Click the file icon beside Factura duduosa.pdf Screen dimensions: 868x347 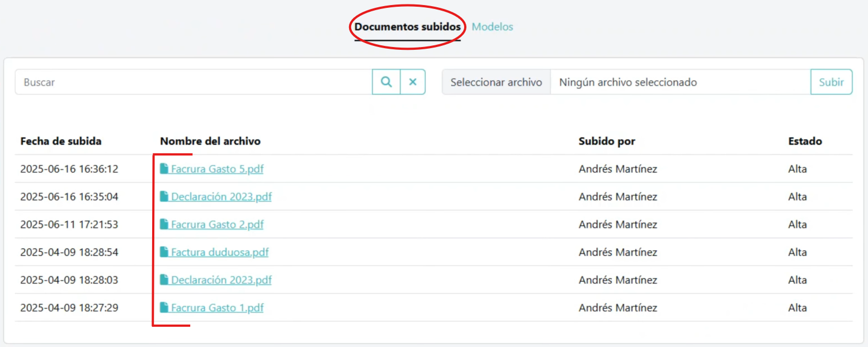[164, 252]
